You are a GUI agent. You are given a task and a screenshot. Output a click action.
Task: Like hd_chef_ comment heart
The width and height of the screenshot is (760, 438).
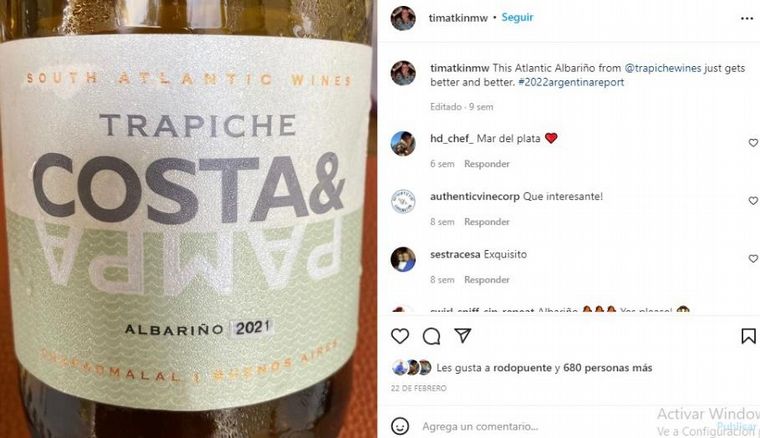click(x=753, y=143)
